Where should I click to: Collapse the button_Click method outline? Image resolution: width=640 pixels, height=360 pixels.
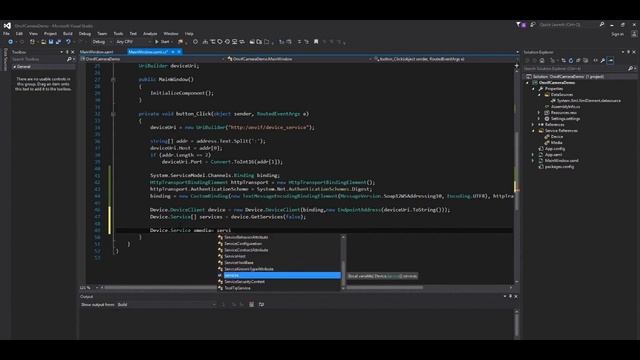113,114
